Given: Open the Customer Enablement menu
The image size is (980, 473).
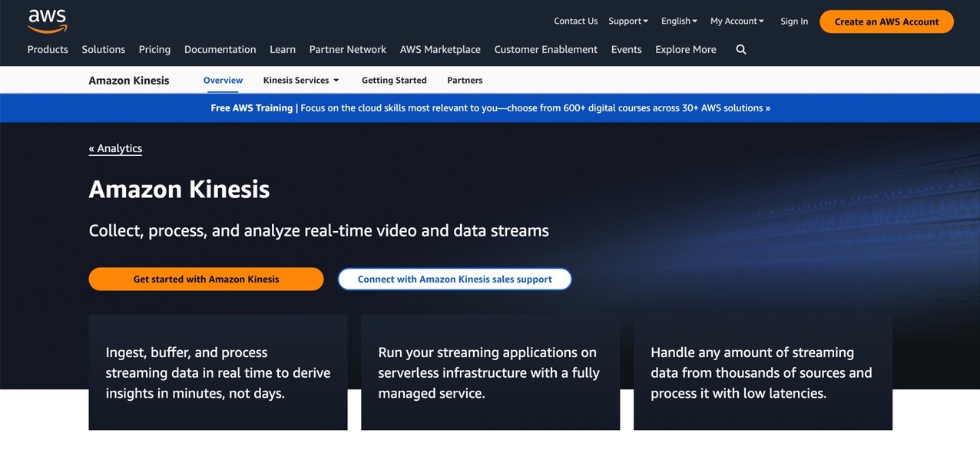Looking at the screenshot, I should (x=546, y=49).
